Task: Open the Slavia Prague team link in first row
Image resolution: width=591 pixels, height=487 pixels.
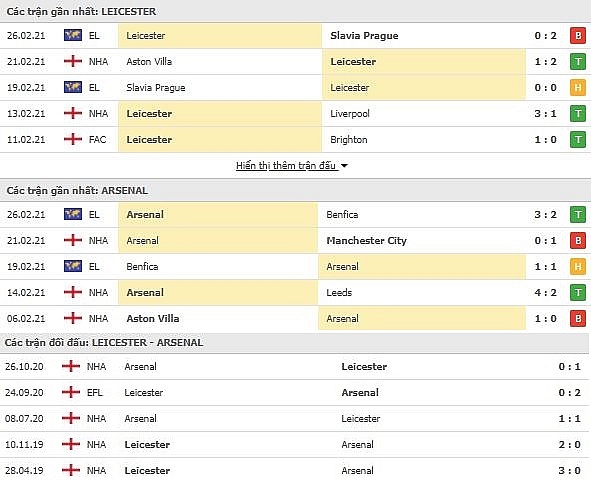Action: point(364,36)
